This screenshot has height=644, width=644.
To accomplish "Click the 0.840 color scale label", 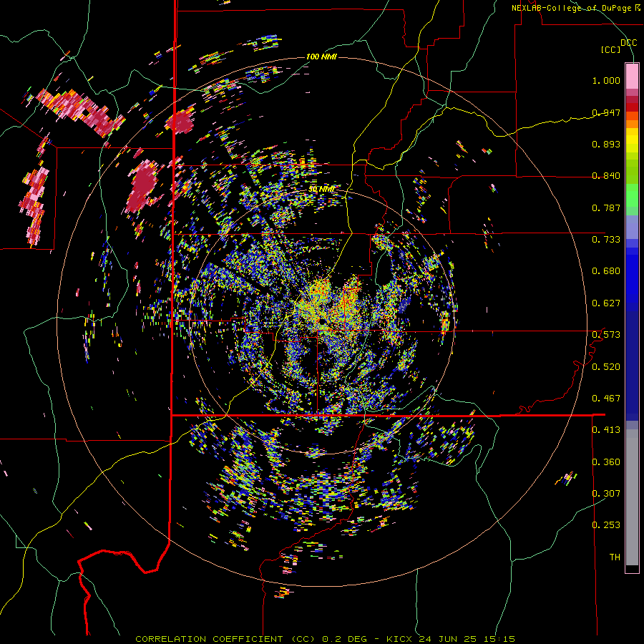I will (606, 176).
